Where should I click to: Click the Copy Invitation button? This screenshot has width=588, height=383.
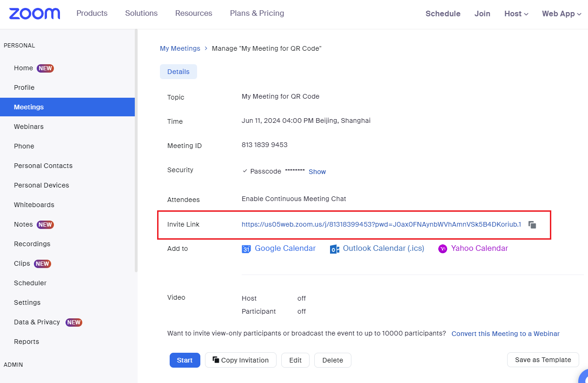(241, 360)
